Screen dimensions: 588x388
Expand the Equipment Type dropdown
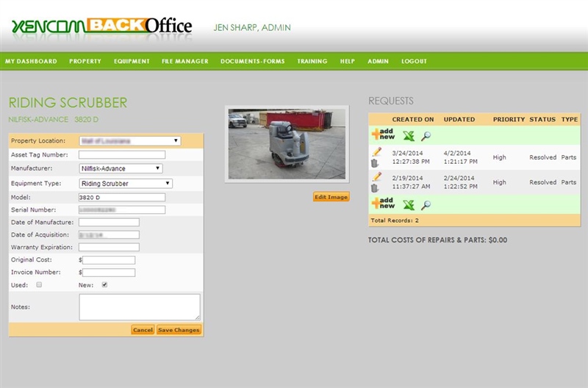click(126, 183)
